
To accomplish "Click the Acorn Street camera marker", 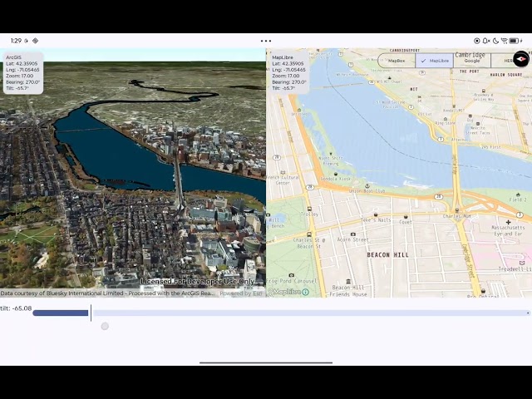I will pyautogui.click(x=353, y=234).
